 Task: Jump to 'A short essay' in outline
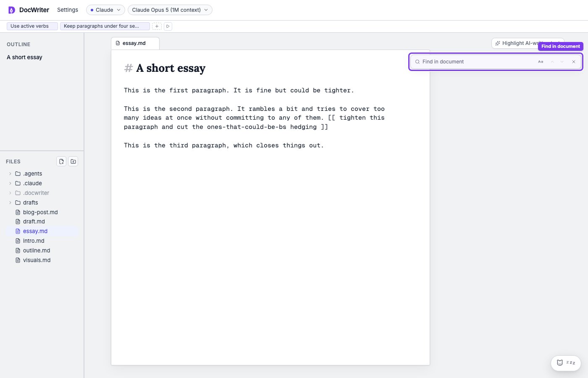(24, 57)
